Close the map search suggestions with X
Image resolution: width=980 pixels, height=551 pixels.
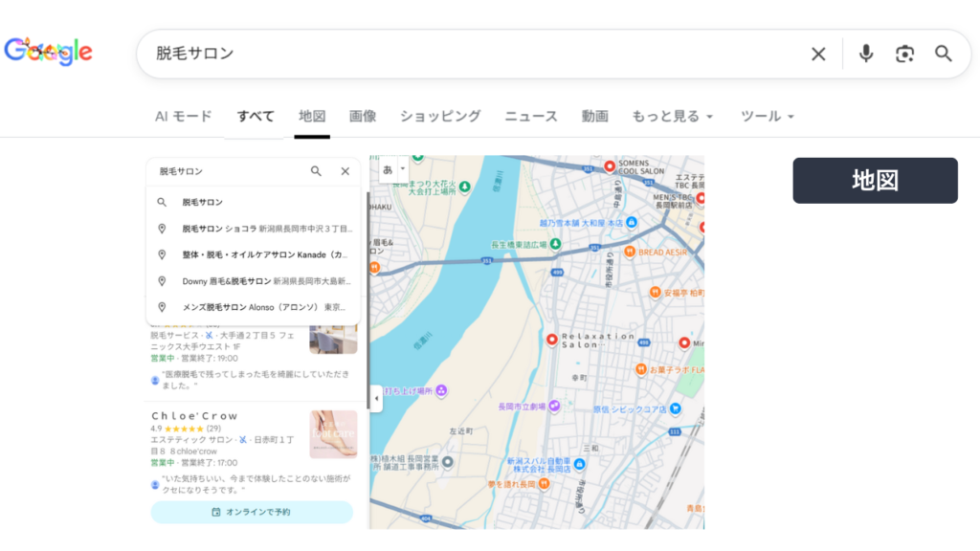(x=345, y=171)
